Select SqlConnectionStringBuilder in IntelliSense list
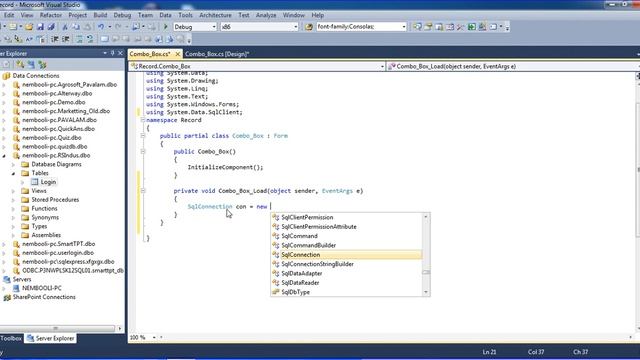The width and height of the screenshot is (640, 360). pyautogui.click(x=318, y=264)
